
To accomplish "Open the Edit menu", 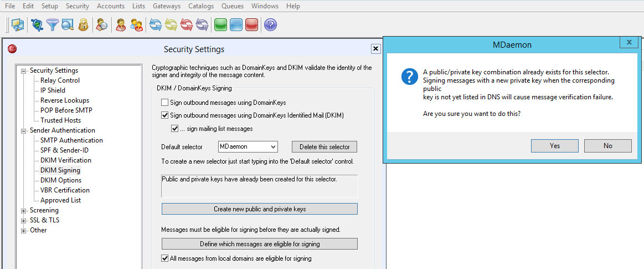I will click(x=28, y=6).
